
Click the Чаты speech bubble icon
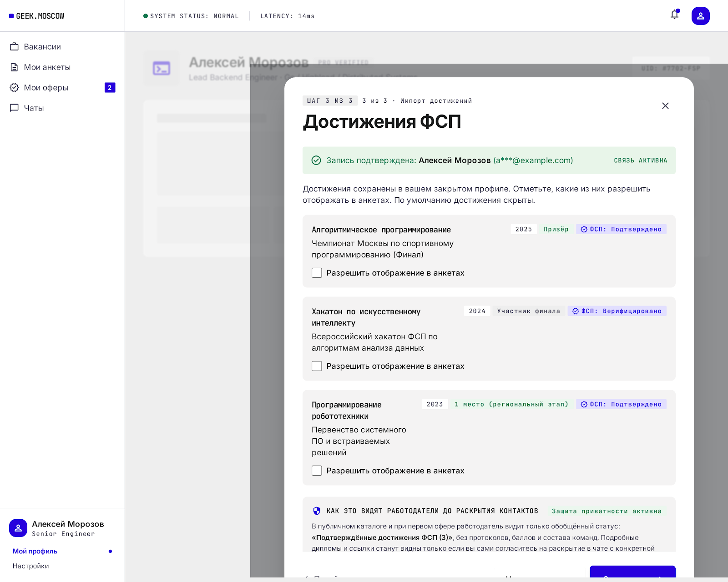tap(15, 108)
